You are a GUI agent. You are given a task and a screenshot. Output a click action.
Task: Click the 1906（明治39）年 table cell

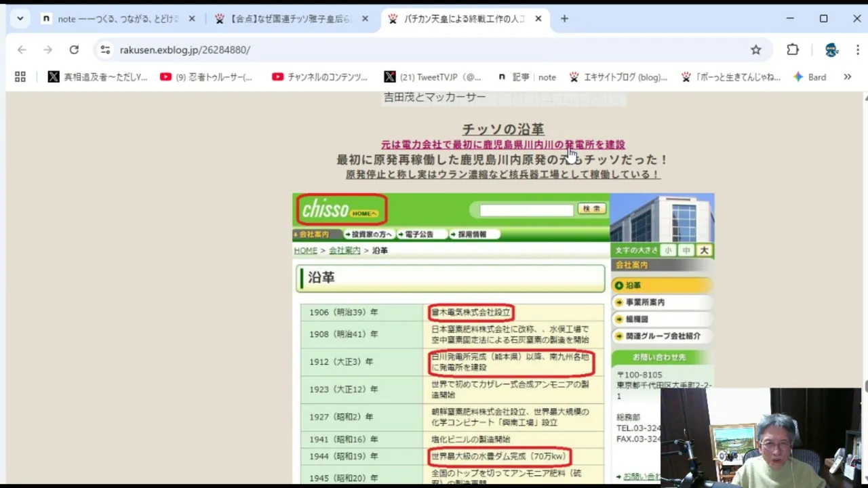(x=362, y=312)
